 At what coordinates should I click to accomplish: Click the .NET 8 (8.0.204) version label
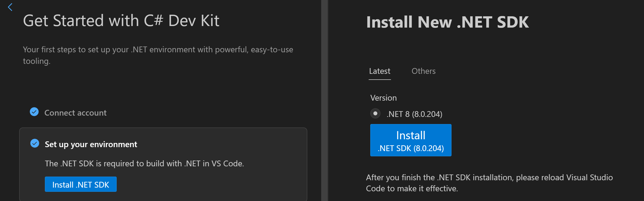[414, 114]
